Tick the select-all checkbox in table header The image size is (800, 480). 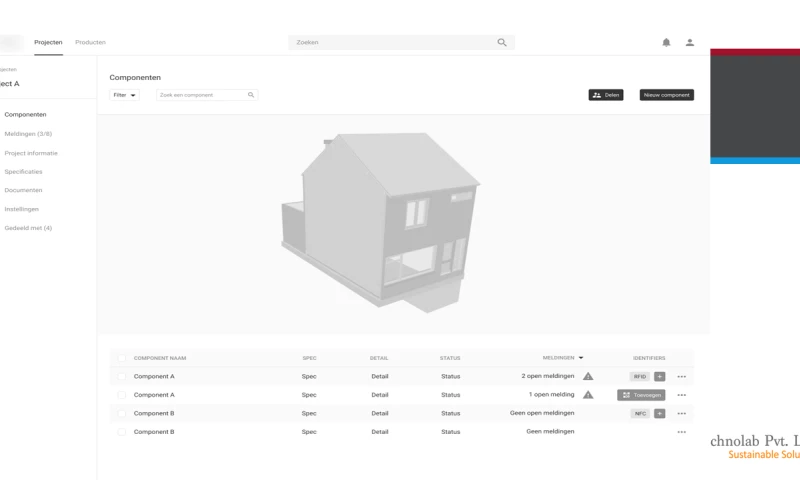coord(121,358)
